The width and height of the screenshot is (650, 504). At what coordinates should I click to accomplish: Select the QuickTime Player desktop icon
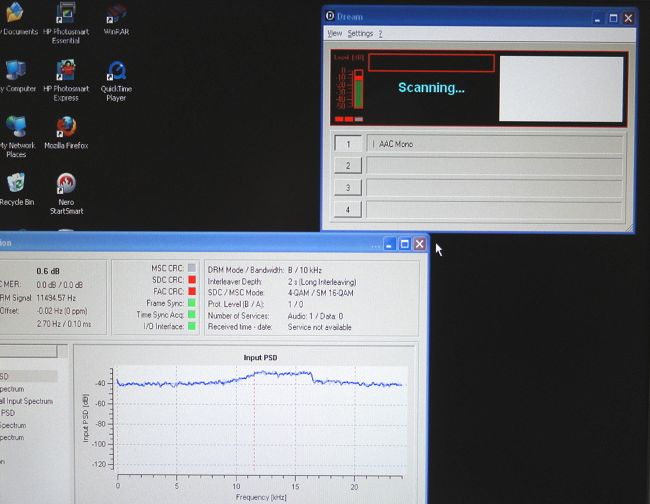[x=116, y=81]
